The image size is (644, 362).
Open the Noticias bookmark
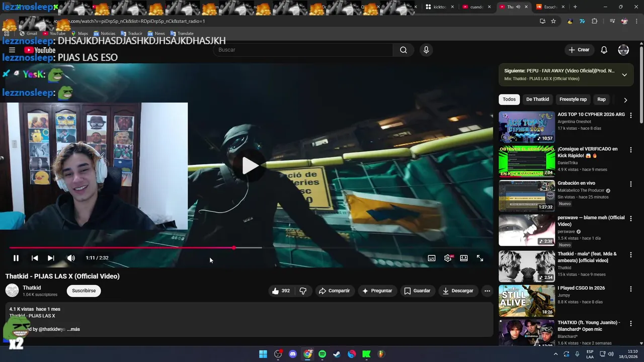(104, 34)
